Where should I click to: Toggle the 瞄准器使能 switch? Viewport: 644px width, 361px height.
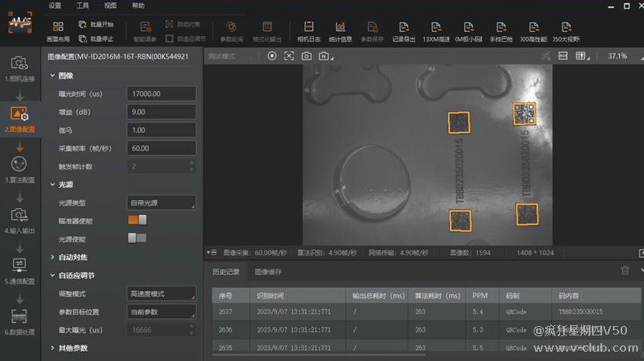[x=137, y=220]
